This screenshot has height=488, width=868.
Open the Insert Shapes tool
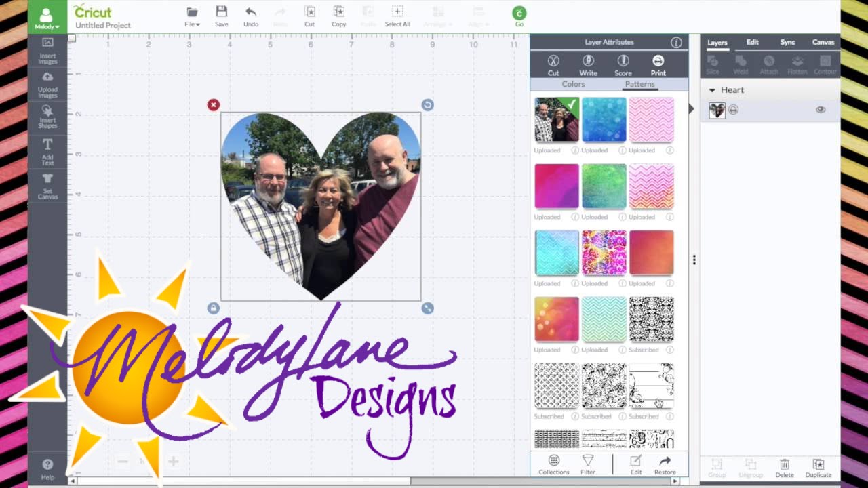click(x=47, y=117)
